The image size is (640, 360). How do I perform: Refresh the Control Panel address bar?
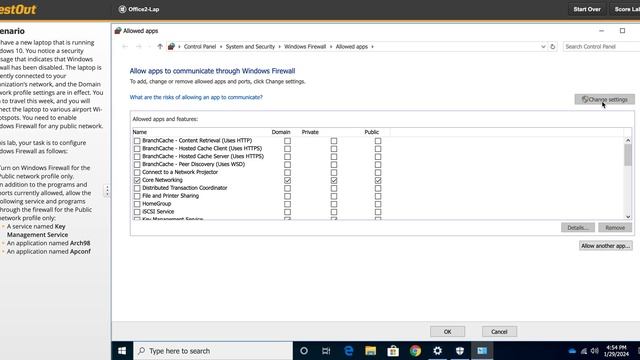tap(553, 47)
